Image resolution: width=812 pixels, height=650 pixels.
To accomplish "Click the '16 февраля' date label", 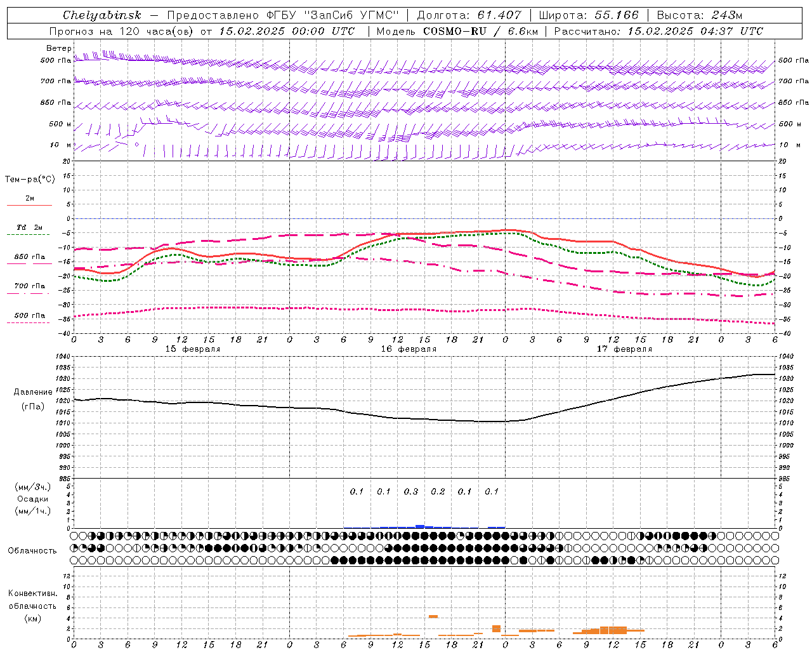I will tap(409, 349).
